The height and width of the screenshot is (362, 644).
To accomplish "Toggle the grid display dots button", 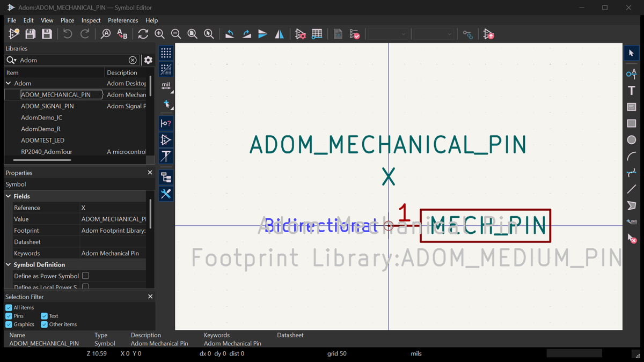I will 166,53.
